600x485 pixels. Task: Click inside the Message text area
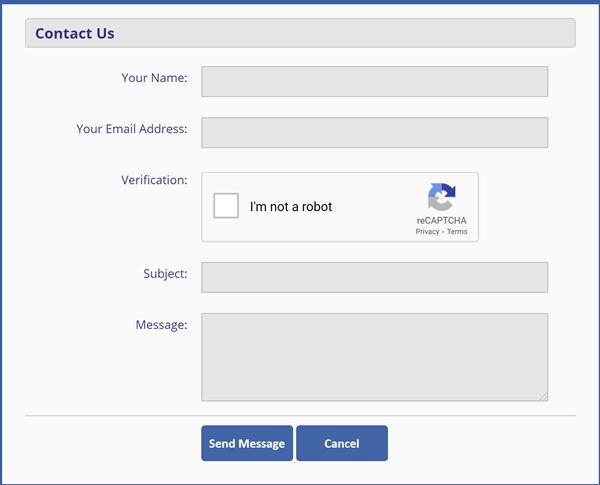[x=374, y=357]
